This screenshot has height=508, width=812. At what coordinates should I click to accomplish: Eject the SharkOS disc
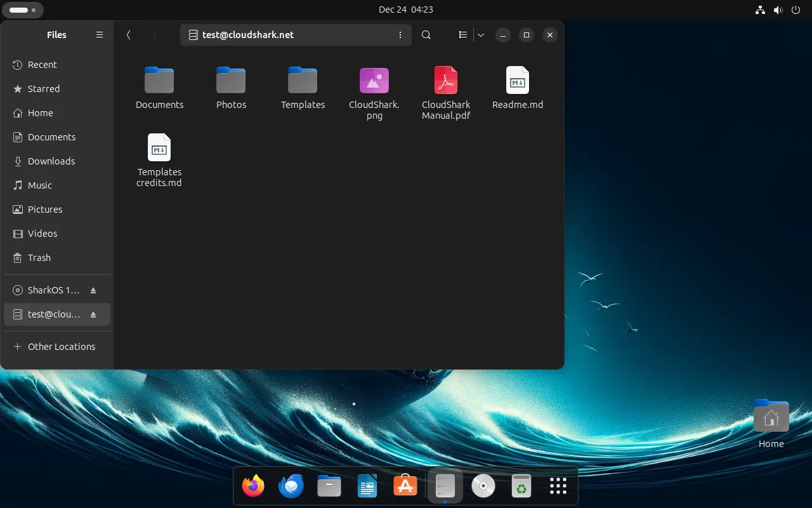point(93,290)
